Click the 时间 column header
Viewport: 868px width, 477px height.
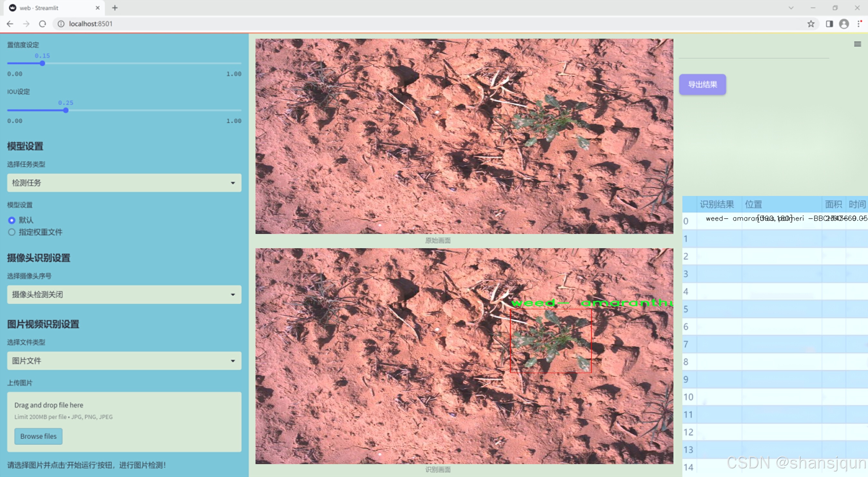(x=856, y=204)
